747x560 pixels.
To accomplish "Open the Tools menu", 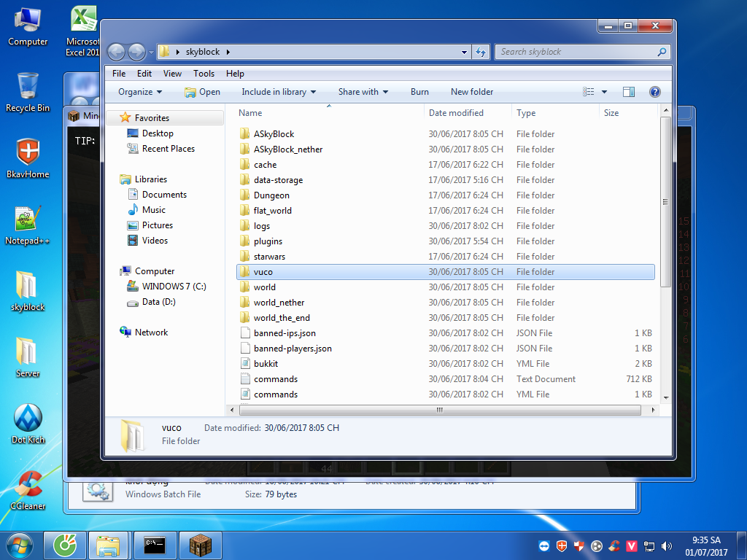I will (204, 74).
